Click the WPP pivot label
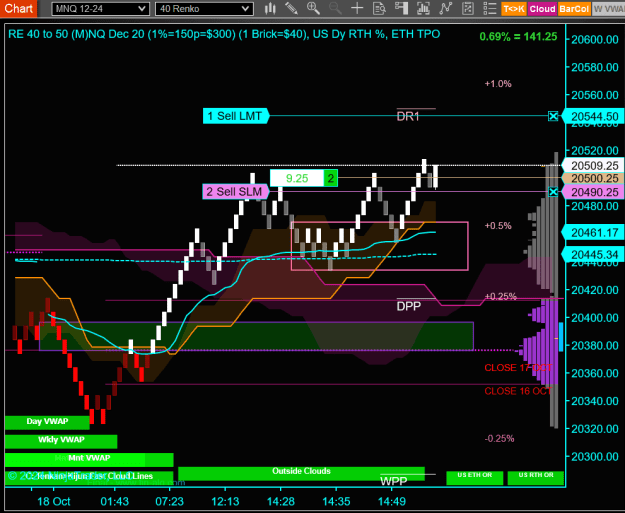This screenshot has width=625, height=513. click(x=393, y=481)
